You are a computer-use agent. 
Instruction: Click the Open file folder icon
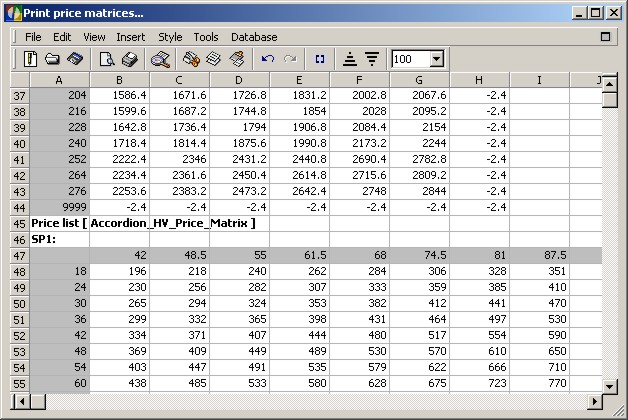[52, 59]
